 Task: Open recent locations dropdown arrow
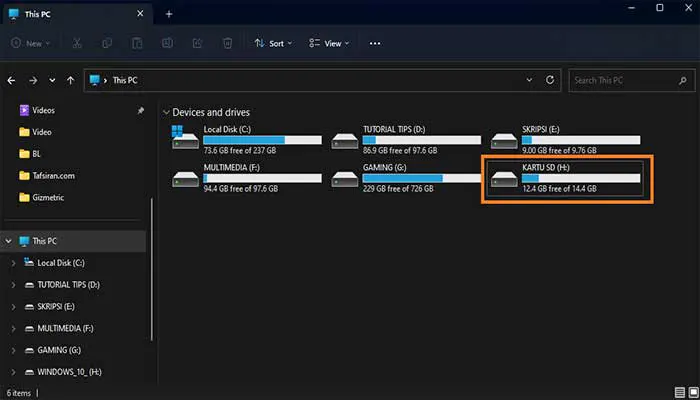(x=52, y=80)
